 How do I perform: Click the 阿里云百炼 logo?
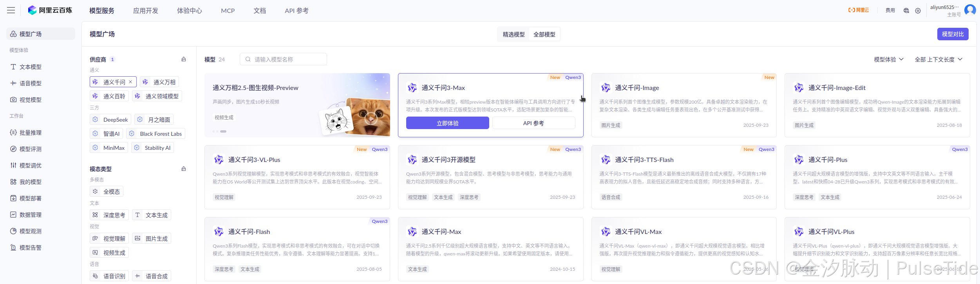tap(50, 11)
